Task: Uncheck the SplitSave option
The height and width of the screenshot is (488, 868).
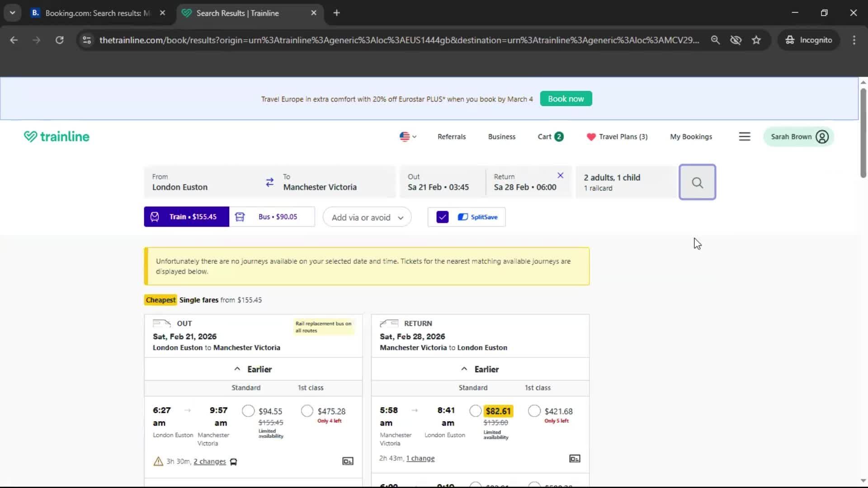Action: pos(442,217)
